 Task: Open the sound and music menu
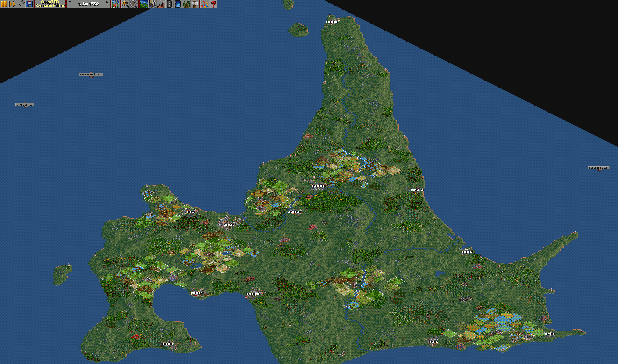pos(204,4)
